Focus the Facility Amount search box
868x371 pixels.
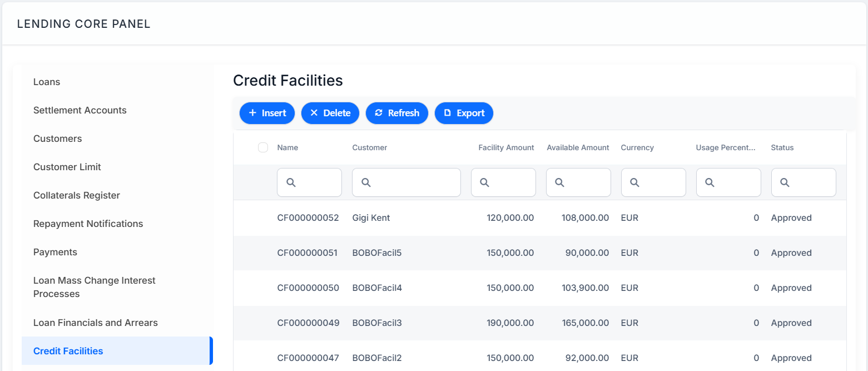coord(503,182)
